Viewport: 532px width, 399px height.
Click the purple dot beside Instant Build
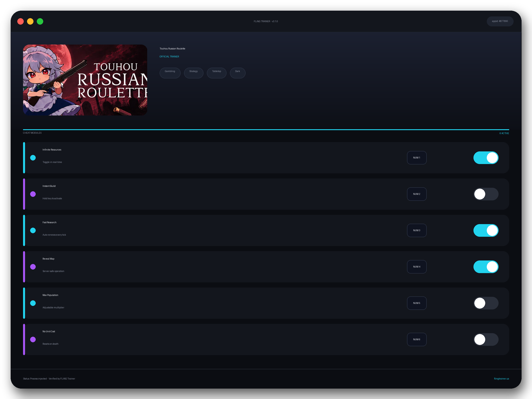click(33, 194)
